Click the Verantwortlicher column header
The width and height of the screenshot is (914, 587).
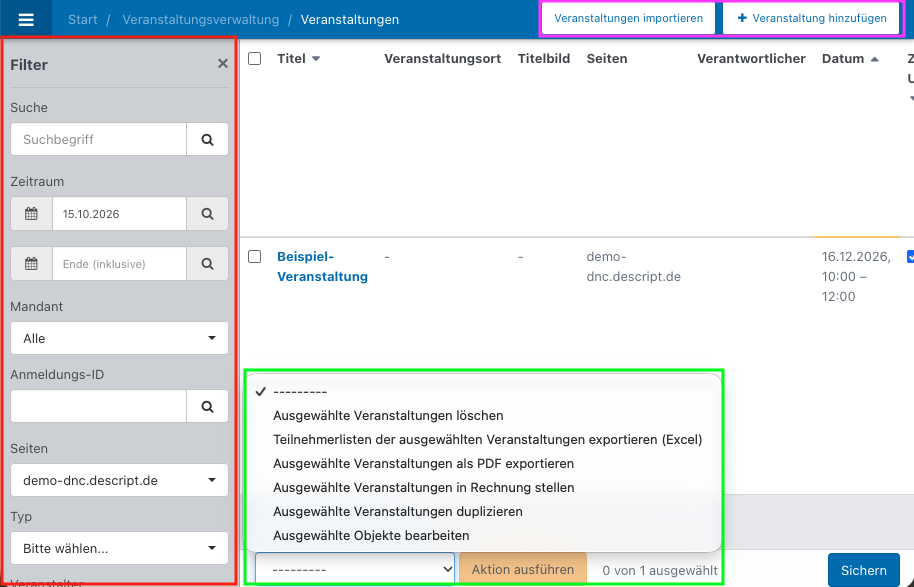[x=751, y=59]
